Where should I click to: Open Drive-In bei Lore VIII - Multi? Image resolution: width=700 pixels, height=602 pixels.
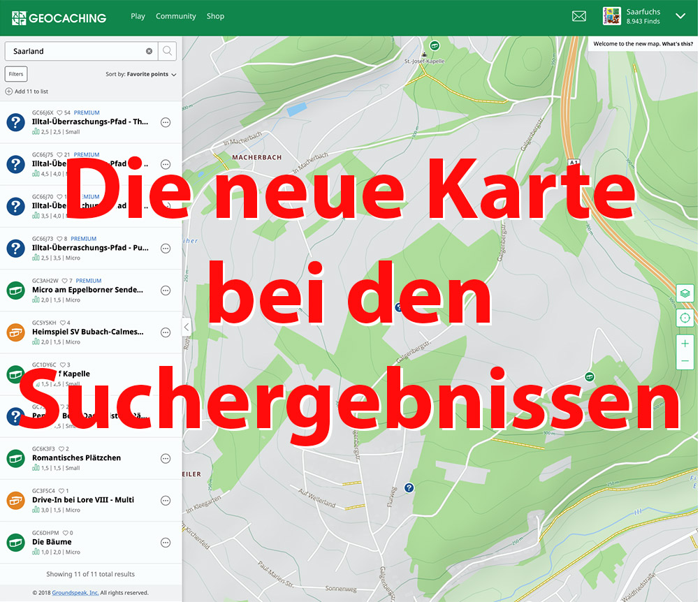[83, 500]
